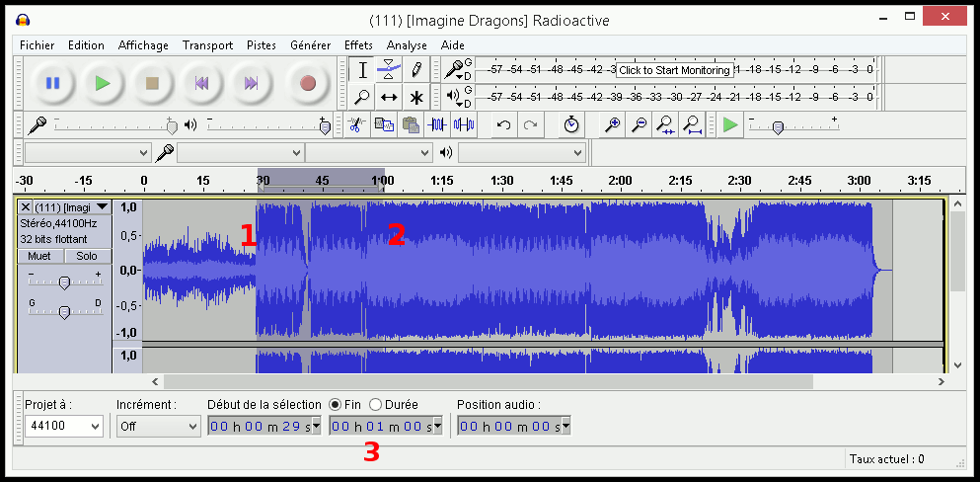This screenshot has height=482, width=980.
Task: Fit project in window zoom icon
Action: 692,125
